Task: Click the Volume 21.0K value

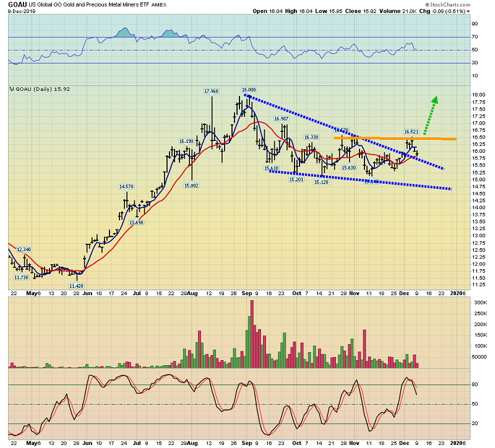Action: point(398,11)
